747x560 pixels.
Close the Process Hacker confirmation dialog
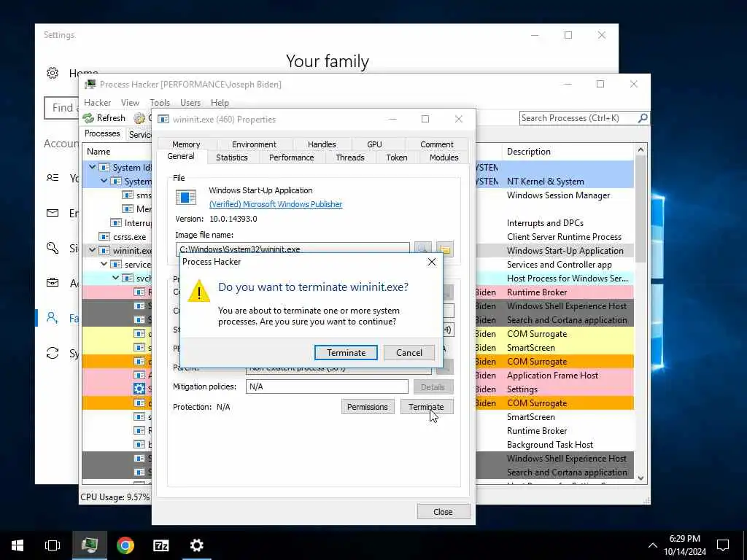point(432,262)
